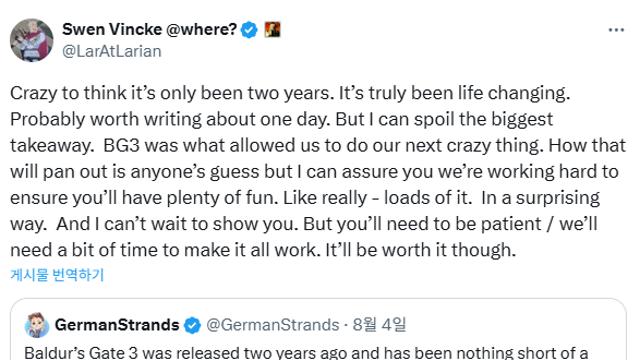Screen dimensions: 640x360
Task: Open the three-dot more options menu
Action: [616, 30]
